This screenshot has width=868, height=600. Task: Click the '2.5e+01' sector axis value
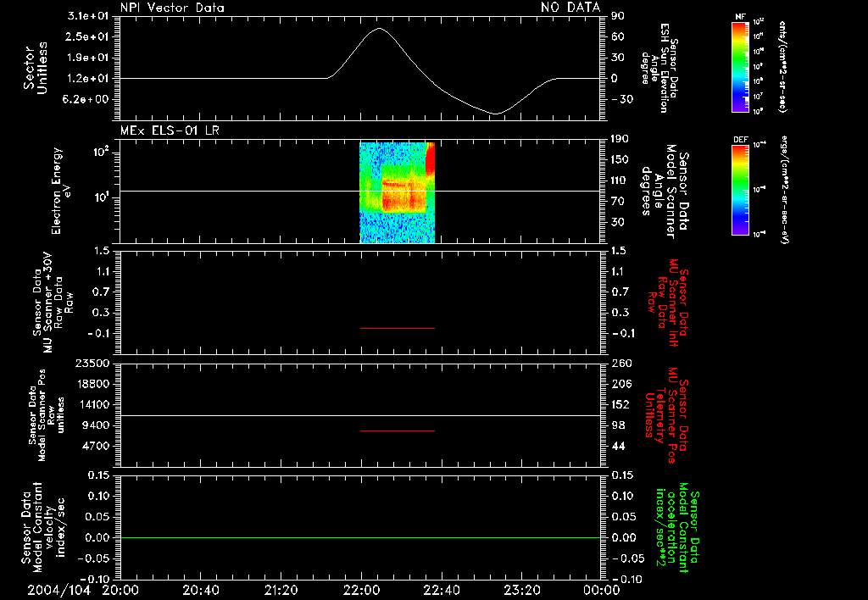(88, 36)
